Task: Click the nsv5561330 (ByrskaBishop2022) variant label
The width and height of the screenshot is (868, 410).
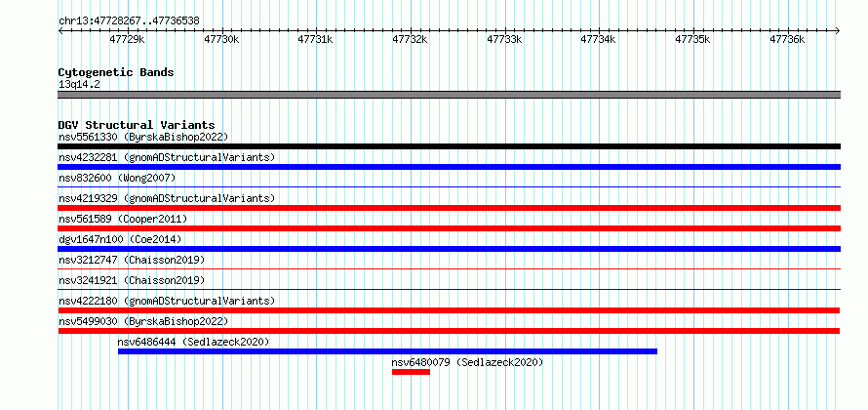Action: coord(143,137)
